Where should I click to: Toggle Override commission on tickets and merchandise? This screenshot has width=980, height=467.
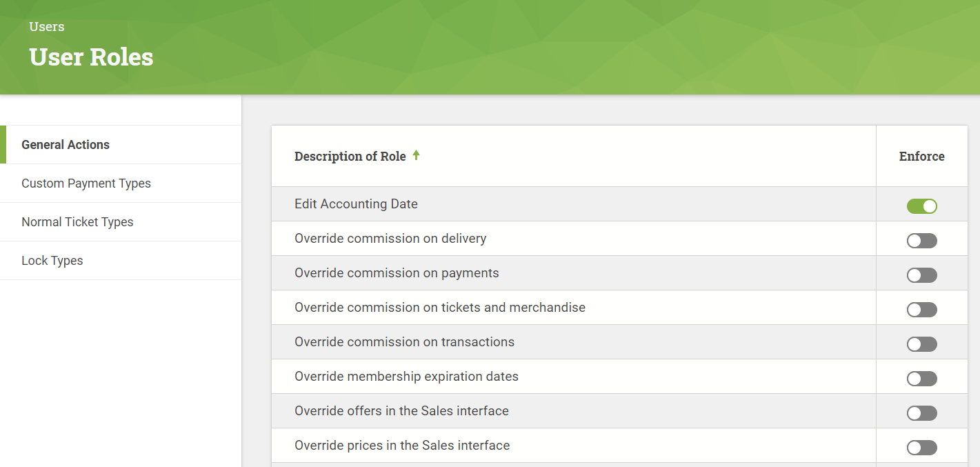coord(921,310)
